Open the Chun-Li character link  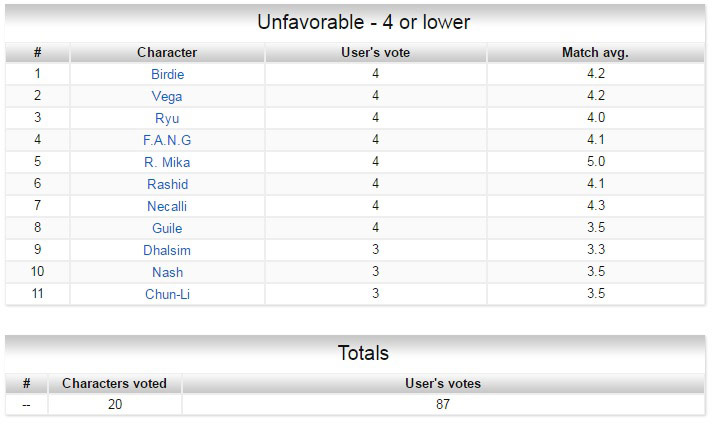click(167, 294)
